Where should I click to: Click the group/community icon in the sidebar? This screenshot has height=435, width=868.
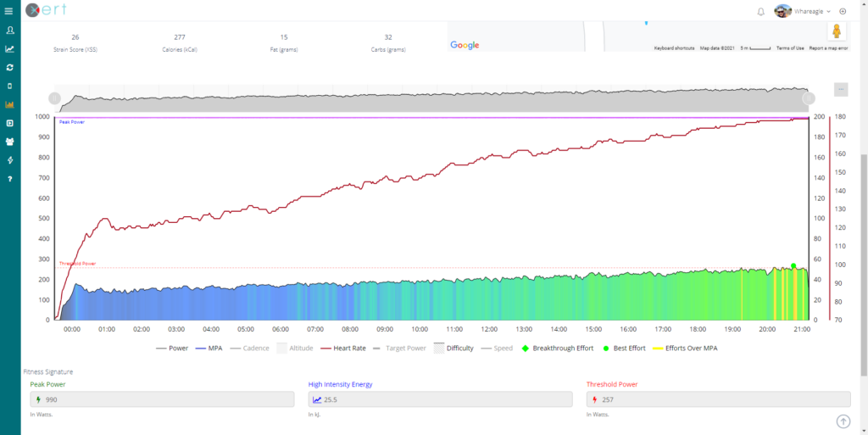coord(9,142)
